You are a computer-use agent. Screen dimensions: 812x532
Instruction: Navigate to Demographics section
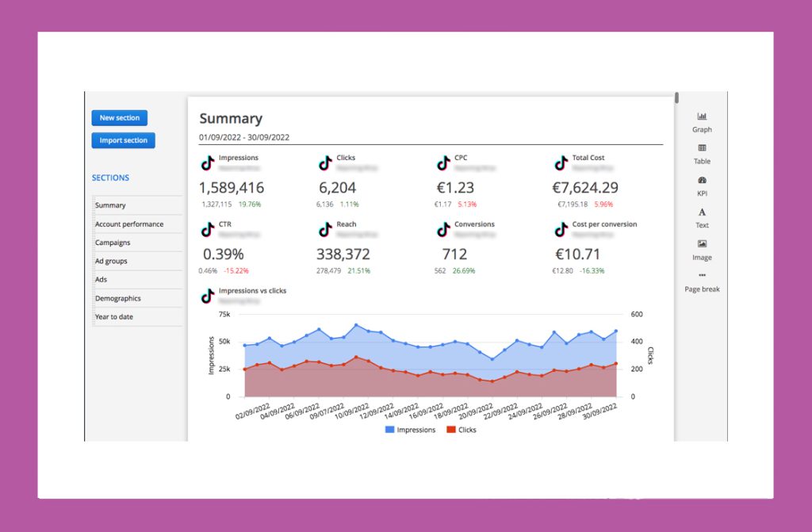118,298
